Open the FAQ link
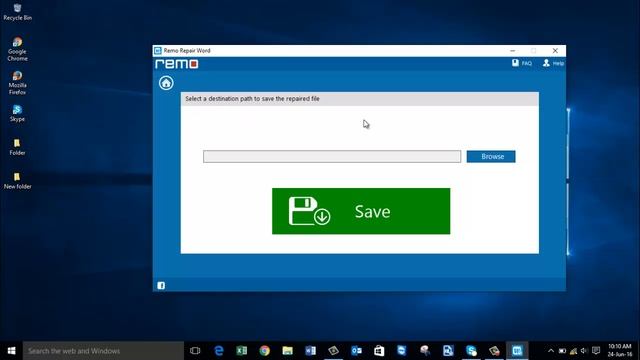The height and width of the screenshot is (360, 640). pyautogui.click(x=522, y=63)
